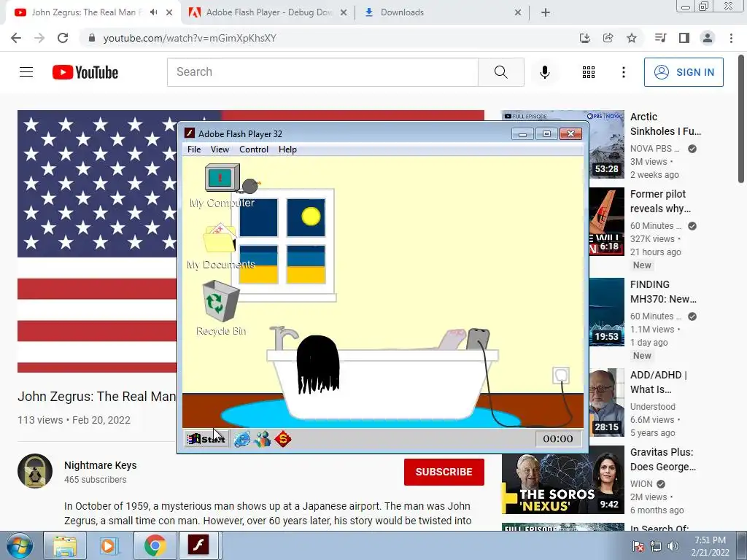Switch to Adobe Flash Player Debug Download tab
This screenshot has width=747, height=560.
coord(267,12)
